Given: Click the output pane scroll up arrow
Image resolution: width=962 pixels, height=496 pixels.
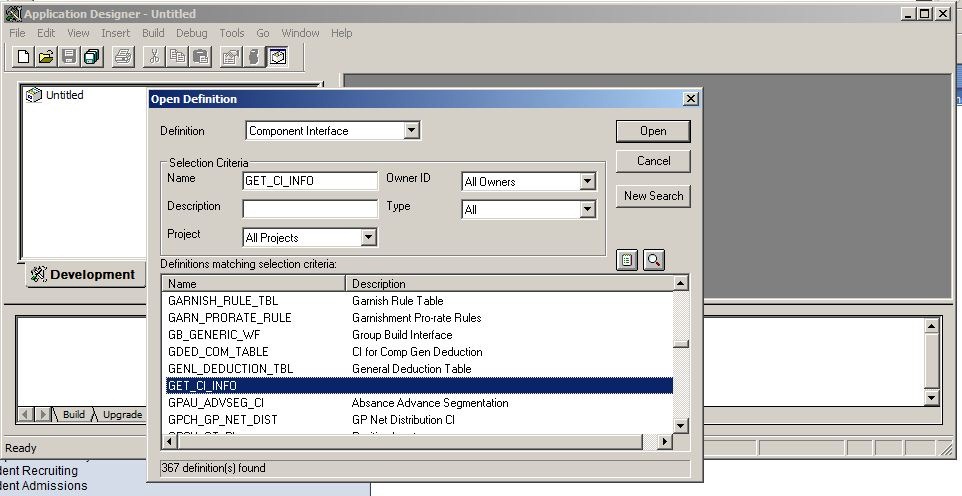Looking at the screenshot, I should pyautogui.click(x=931, y=325).
